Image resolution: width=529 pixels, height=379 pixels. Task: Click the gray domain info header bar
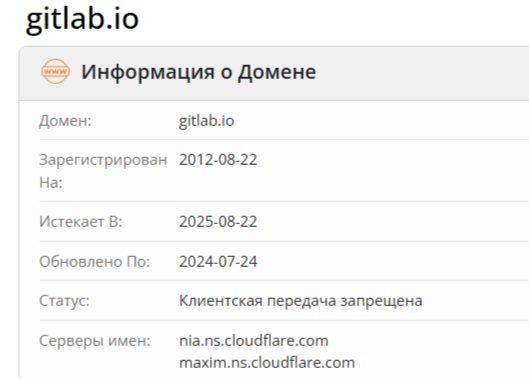tap(274, 73)
